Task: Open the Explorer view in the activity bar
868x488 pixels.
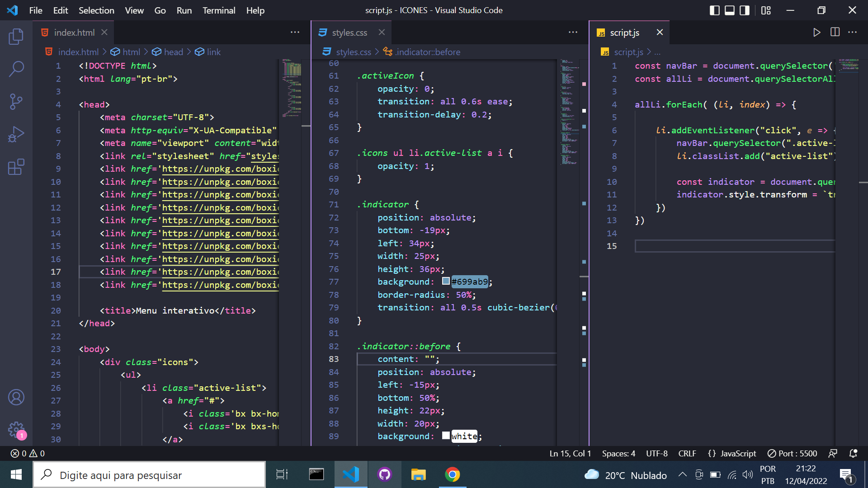Action: click(16, 37)
